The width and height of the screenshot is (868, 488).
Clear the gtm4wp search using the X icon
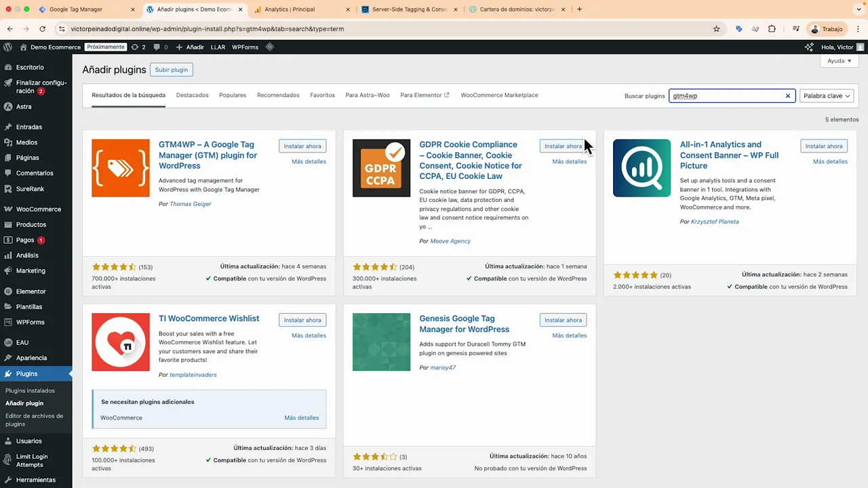(x=787, y=96)
